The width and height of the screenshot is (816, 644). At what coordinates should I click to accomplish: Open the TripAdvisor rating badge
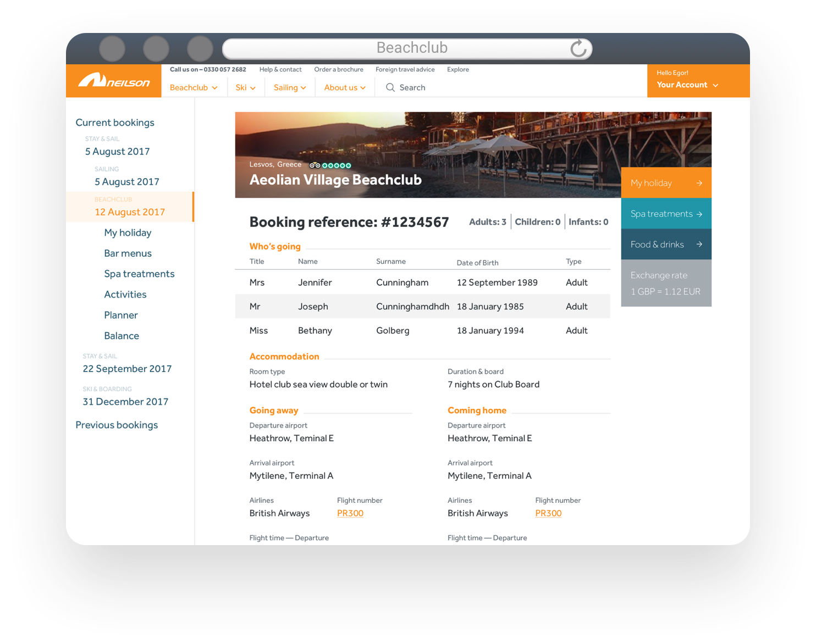pyautogui.click(x=330, y=165)
